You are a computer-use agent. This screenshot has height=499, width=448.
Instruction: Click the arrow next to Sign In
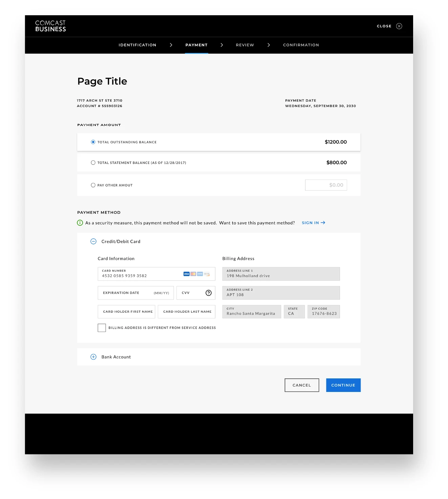(x=323, y=223)
